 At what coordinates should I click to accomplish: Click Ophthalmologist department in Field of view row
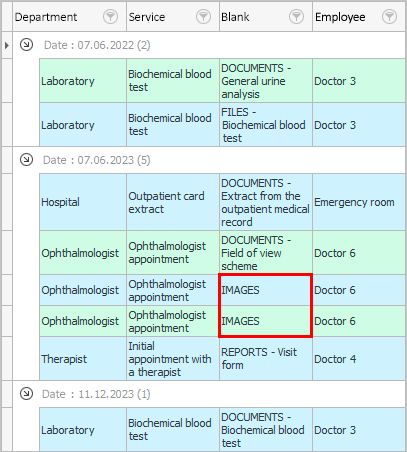83,253
